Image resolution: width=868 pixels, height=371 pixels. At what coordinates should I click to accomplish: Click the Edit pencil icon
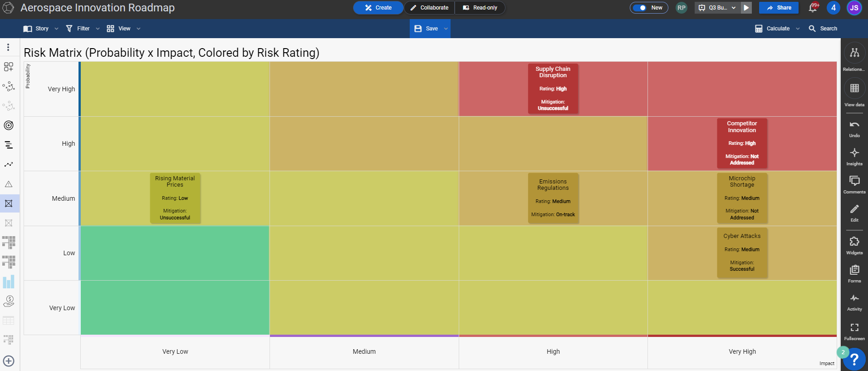point(854,209)
